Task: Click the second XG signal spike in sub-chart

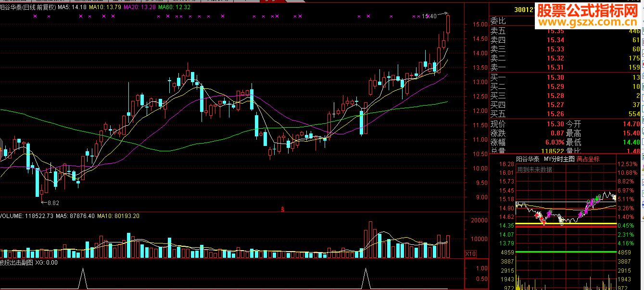Action: point(366,278)
